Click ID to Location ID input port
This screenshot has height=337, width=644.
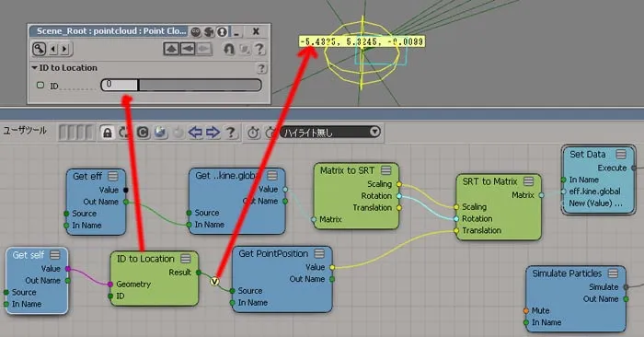click(x=110, y=296)
